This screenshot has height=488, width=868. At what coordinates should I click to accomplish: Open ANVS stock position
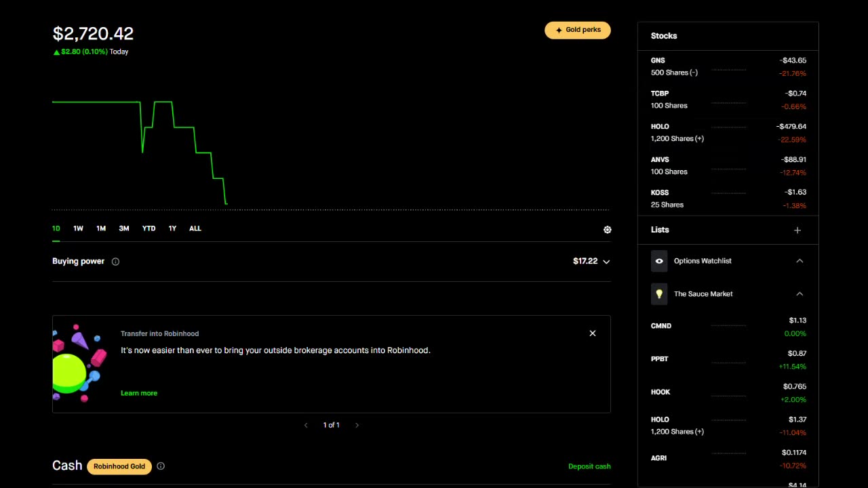[728, 166]
